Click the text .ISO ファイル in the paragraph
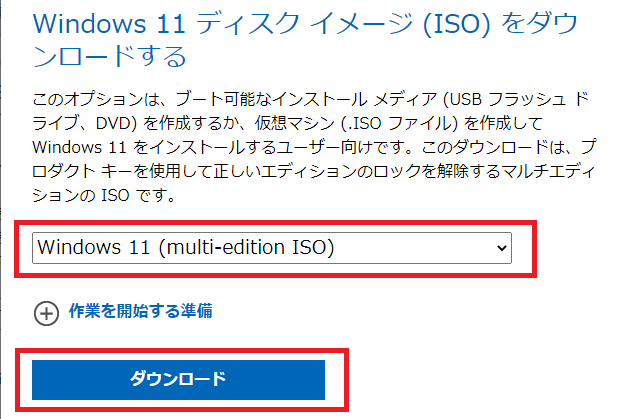 [398, 124]
